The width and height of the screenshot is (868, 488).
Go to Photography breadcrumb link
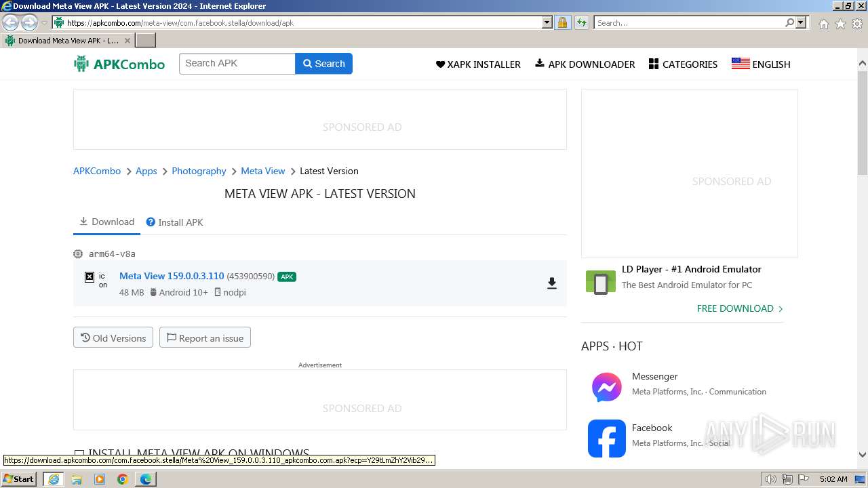199,171
